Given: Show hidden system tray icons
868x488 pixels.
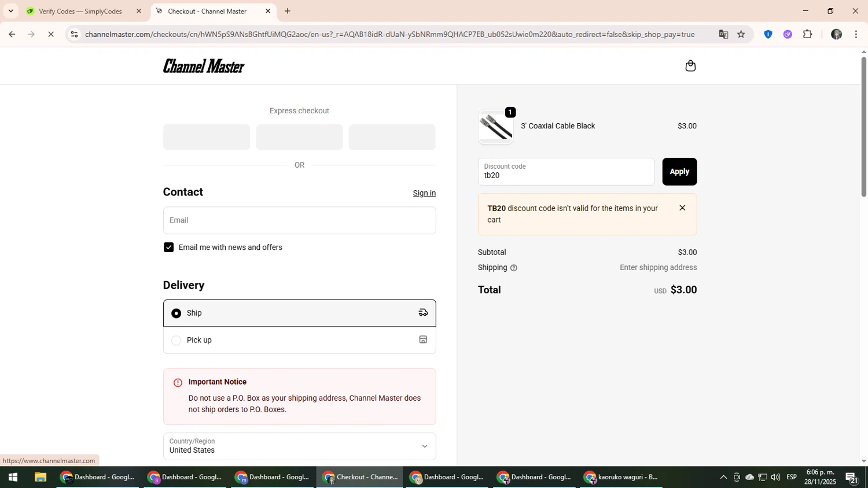Looking at the screenshot, I should pyautogui.click(x=723, y=477).
